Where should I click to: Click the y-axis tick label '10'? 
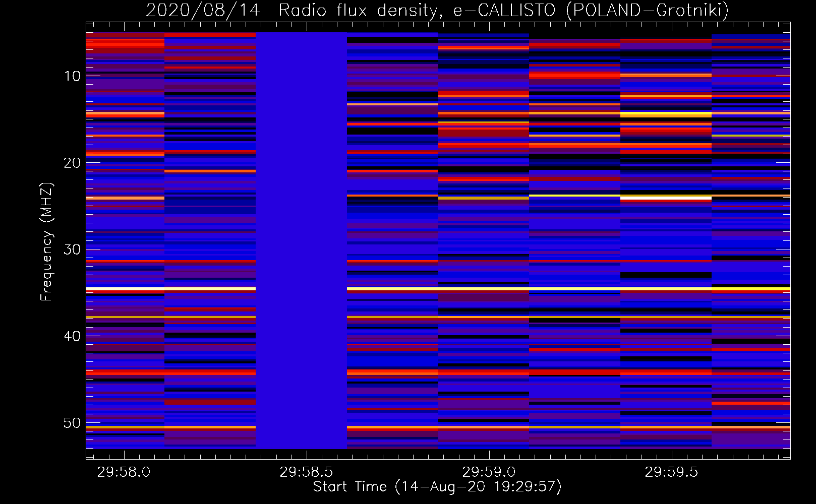[x=73, y=76]
